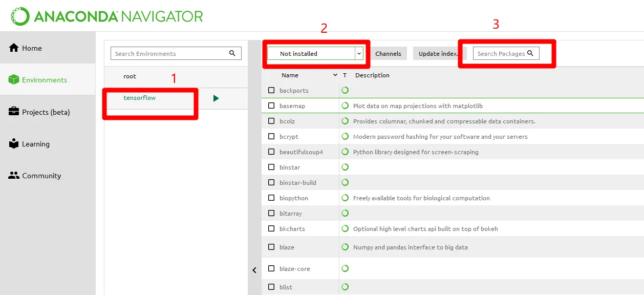Open the Not installed filter dropdown
644x295 pixels.
pos(315,53)
